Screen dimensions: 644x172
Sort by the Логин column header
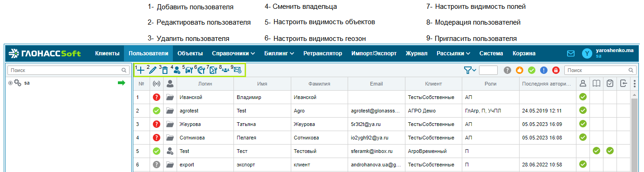(206, 84)
